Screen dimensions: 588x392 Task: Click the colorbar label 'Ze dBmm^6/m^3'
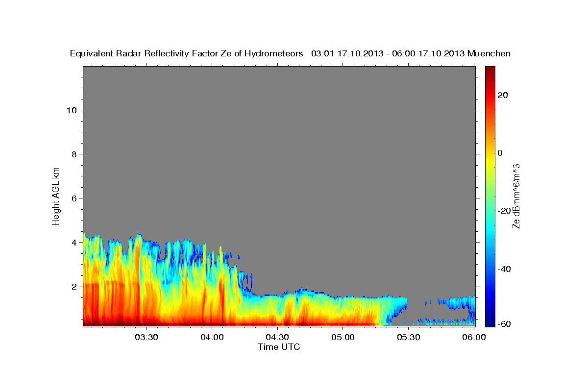515,196
